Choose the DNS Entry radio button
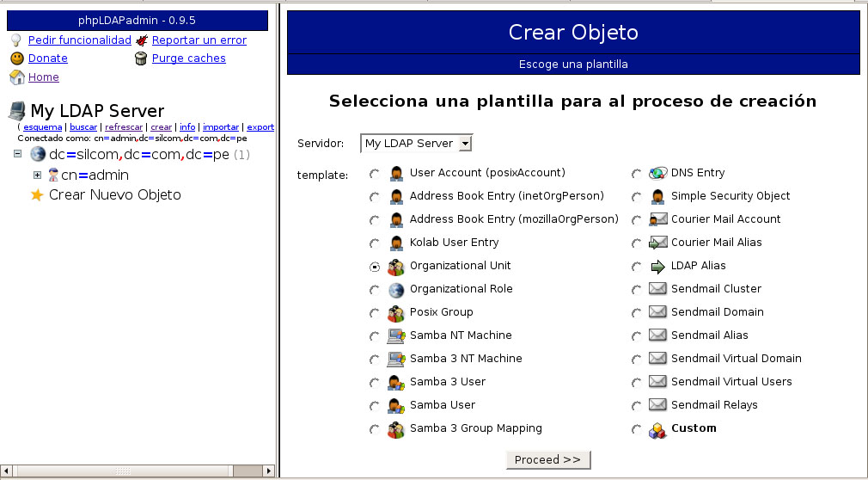 pos(636,174)
